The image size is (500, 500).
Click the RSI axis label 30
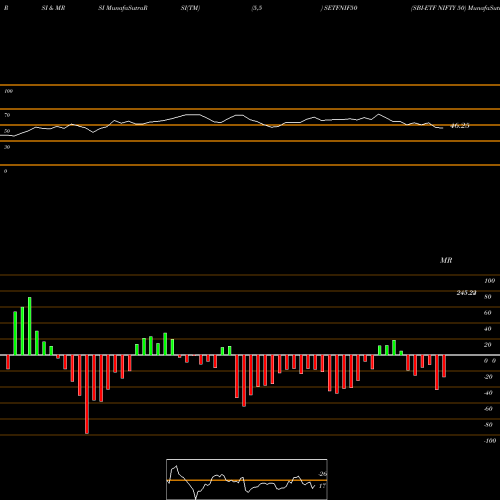[x=7, y=147]
